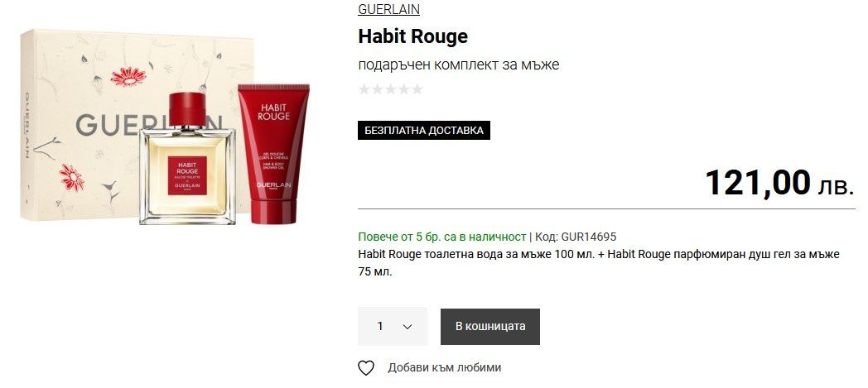The width and height of the screenshot is (868, 388).
Task: Add the item with the В кошницата button
Action: click(x=490, y=326)
